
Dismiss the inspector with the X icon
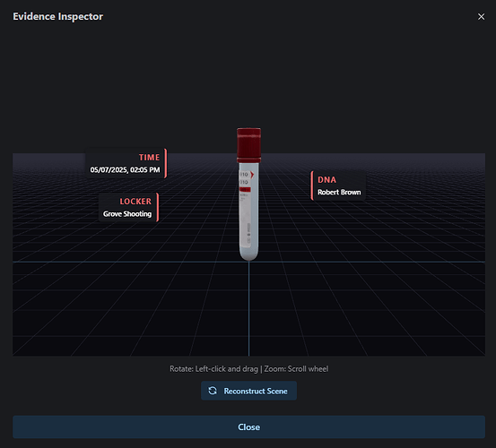481,16
